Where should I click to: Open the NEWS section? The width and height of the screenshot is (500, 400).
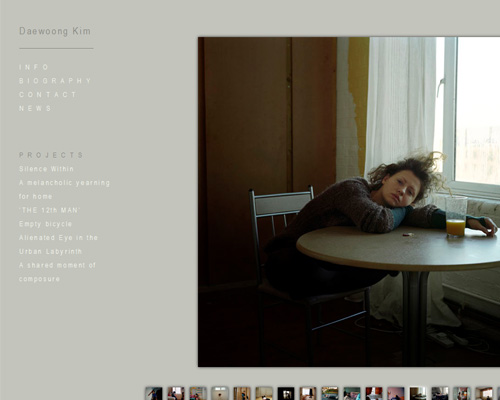(35, 108)
